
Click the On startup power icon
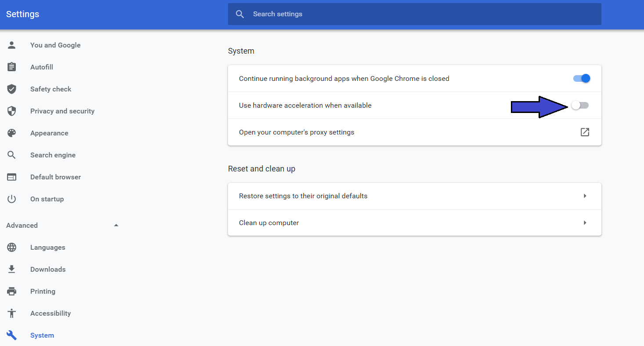coord(11,199)
